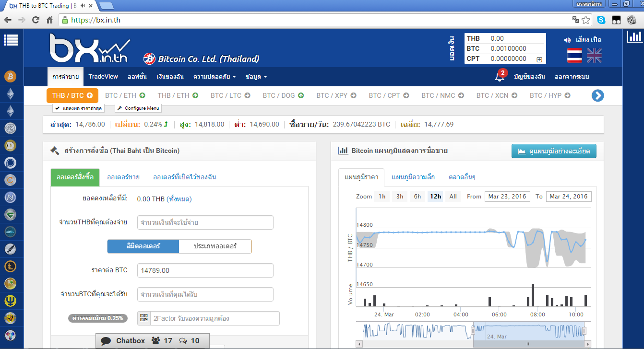Select the feather coin sidebar icon
Viewport: 644px width, 349px height.
(x=10, y=249)
